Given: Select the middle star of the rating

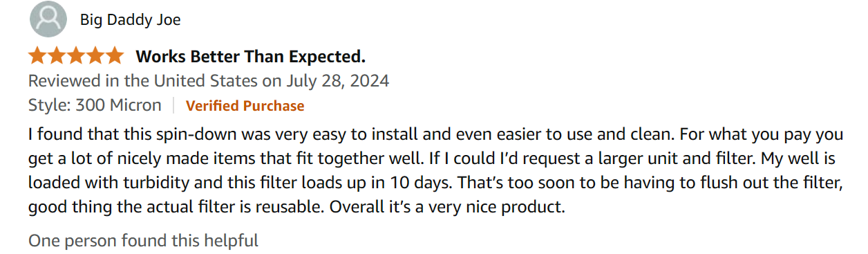Looking at the screenshot, I should pos(76,56).
